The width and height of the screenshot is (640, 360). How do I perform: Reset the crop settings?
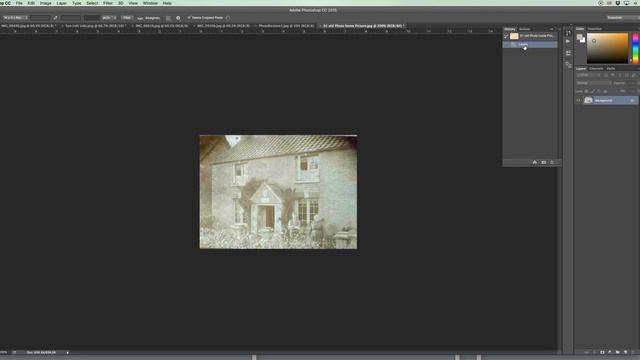coord(228,18)
